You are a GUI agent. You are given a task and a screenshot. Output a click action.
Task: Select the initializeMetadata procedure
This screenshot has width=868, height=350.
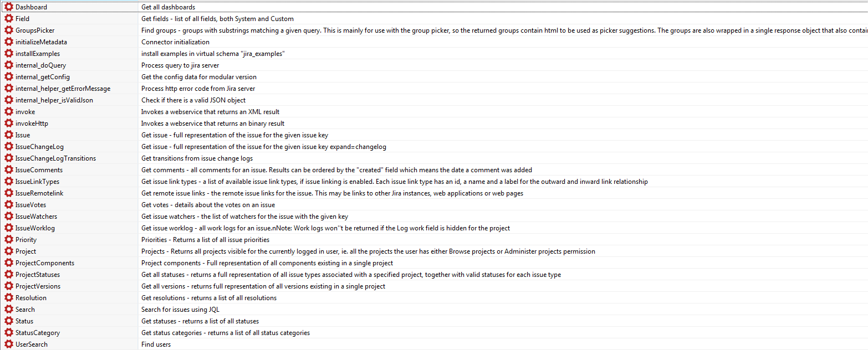[41, 42]
